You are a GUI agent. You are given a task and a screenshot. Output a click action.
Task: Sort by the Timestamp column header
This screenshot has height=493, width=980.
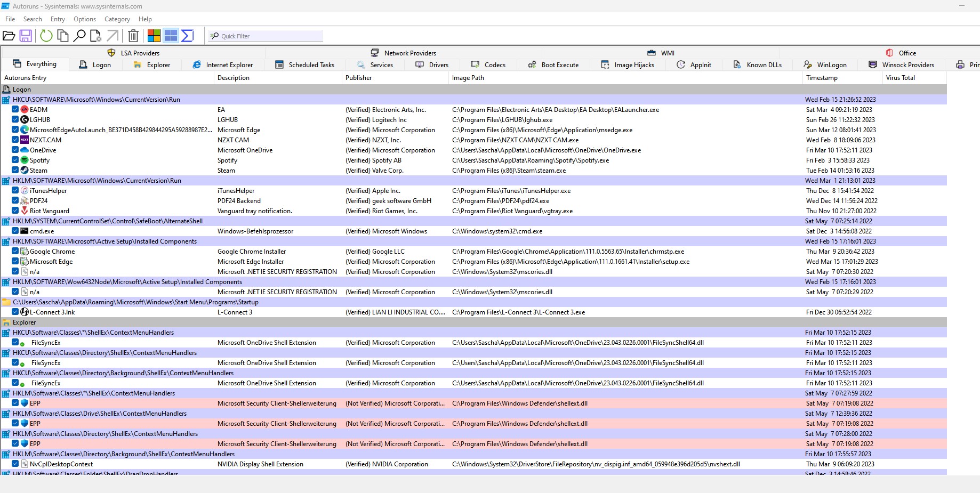tap(843, 78)
